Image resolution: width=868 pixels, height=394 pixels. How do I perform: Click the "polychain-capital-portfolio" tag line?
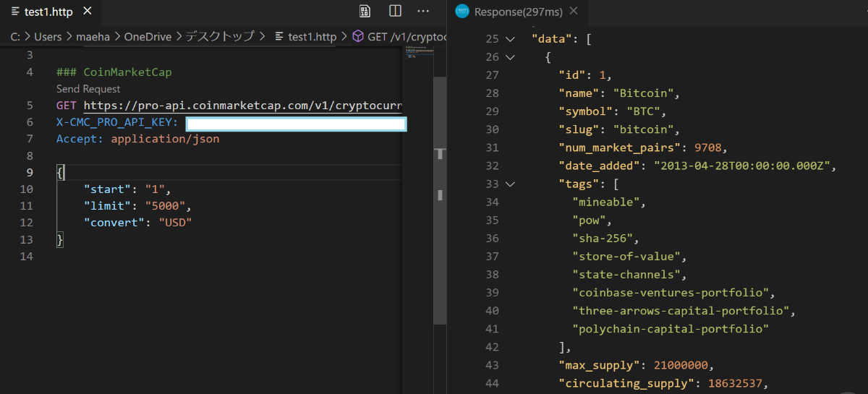[x=671, y=328]
